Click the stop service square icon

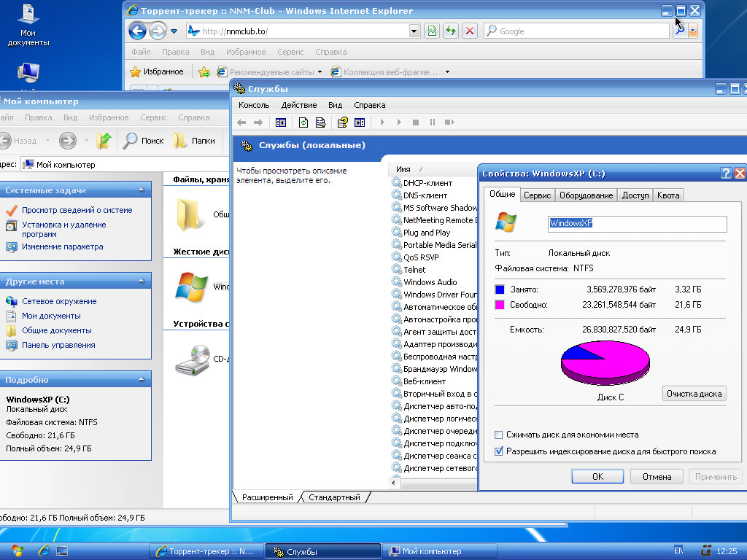click(x=415, y=122)
